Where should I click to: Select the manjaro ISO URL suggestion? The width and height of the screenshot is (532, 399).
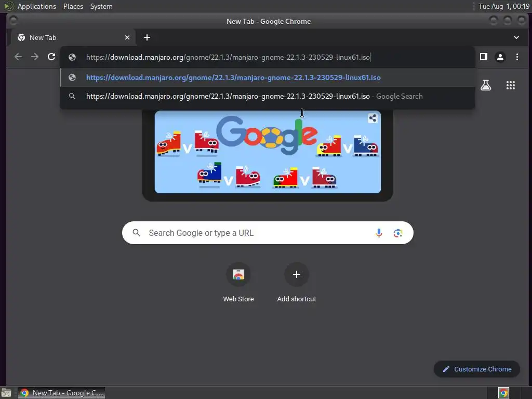tap(268, 77)
